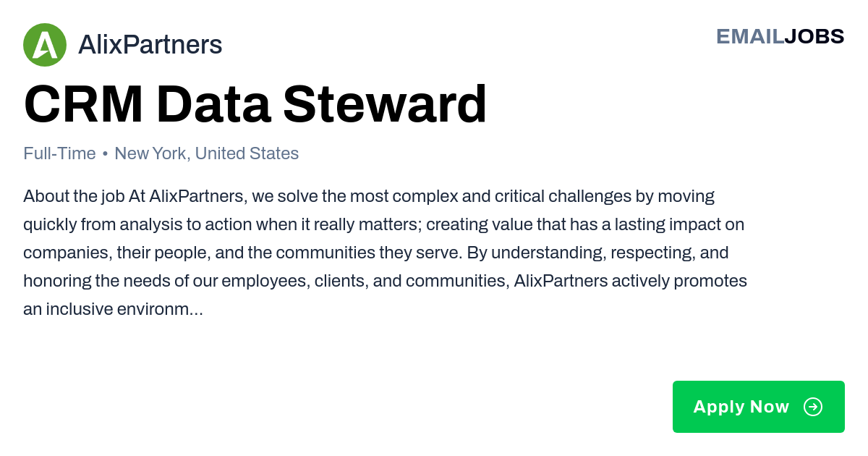Click the green AlixPartners logo icon
This screenshot has height=456, width=868.
coord(45,45)
